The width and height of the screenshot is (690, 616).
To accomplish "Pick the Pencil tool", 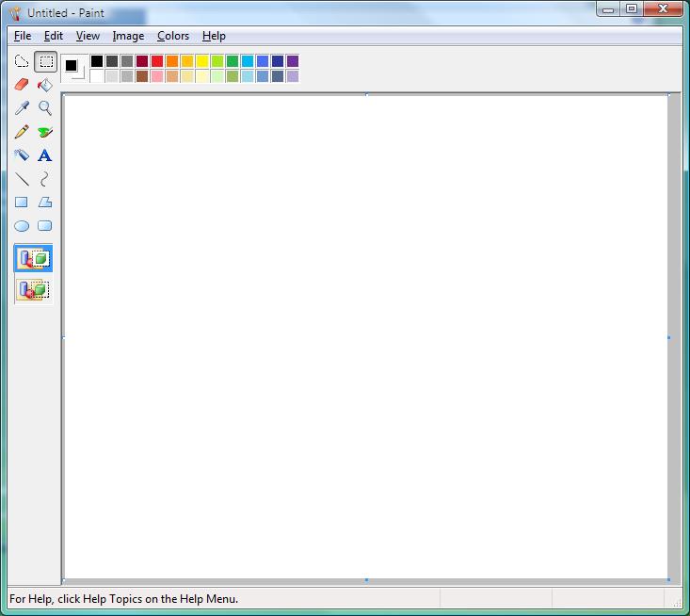I will (x=22, y=132).
